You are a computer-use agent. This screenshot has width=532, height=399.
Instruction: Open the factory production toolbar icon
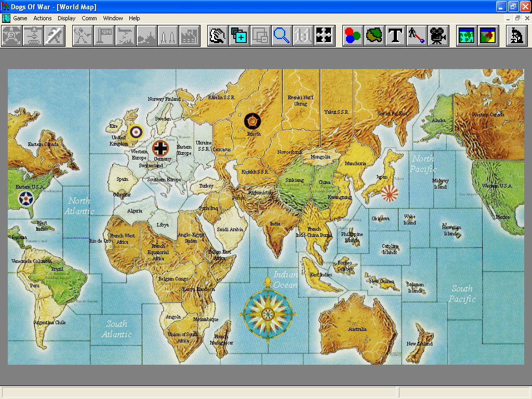point(190,36)
